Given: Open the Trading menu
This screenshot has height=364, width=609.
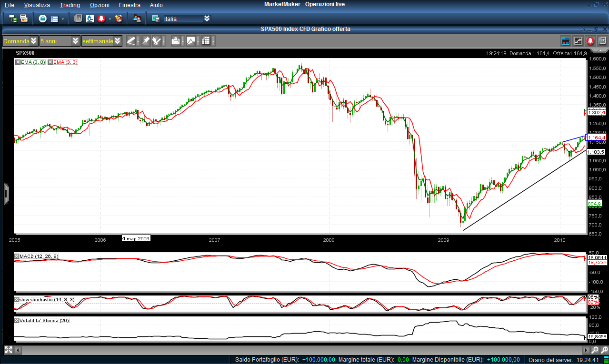Looking at the screenshot, I should 70,5.
